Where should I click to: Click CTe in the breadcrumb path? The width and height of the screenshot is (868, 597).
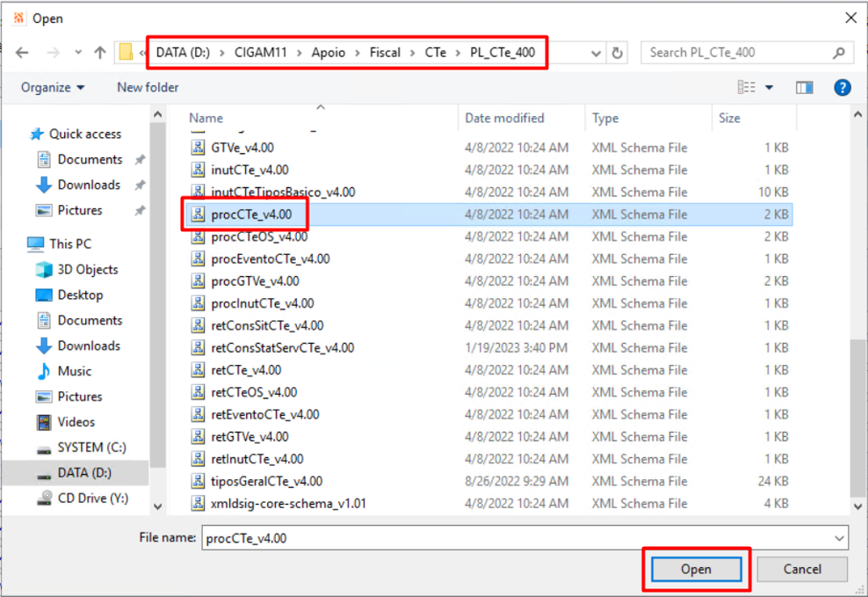(435, 53)
